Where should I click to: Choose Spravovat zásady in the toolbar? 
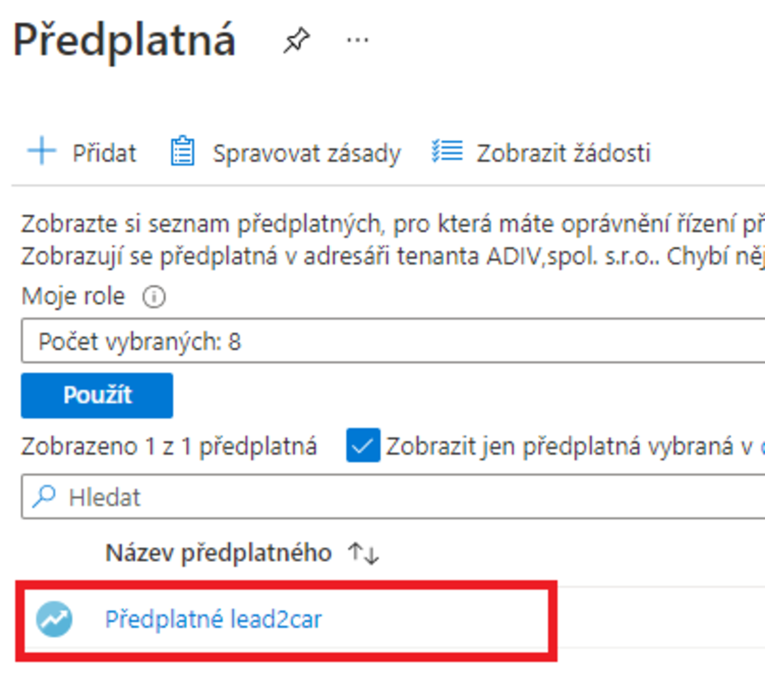click(x=307, y=153)
